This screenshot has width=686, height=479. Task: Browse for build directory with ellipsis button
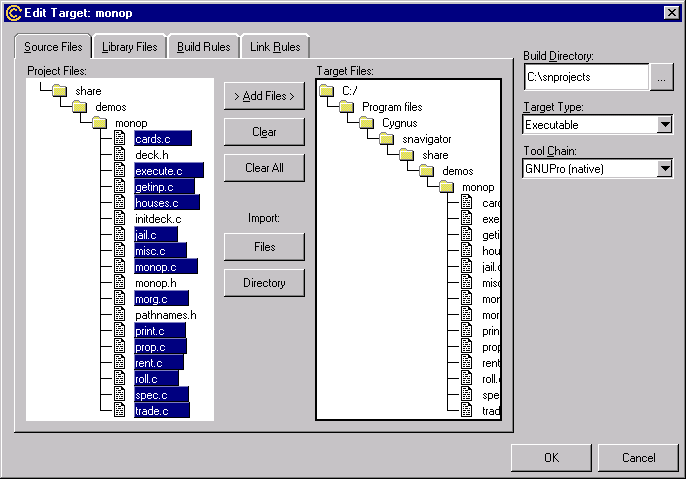[x=662, y=77]
